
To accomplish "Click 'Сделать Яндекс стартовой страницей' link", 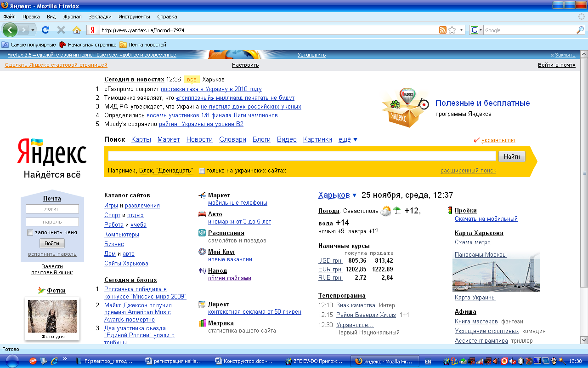I will pos(56,65).
